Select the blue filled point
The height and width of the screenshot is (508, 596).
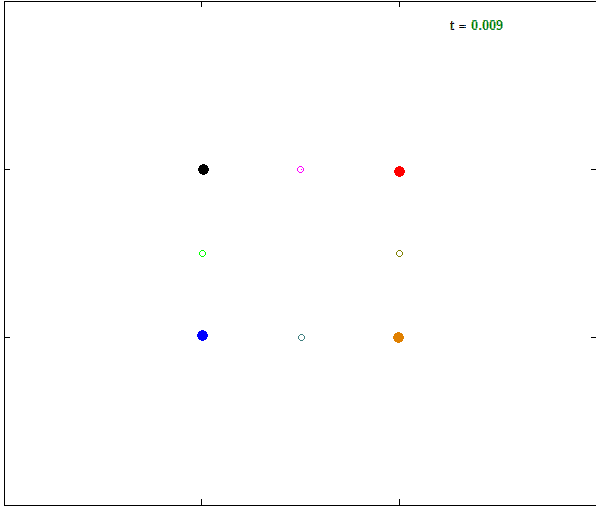[203, 336]
